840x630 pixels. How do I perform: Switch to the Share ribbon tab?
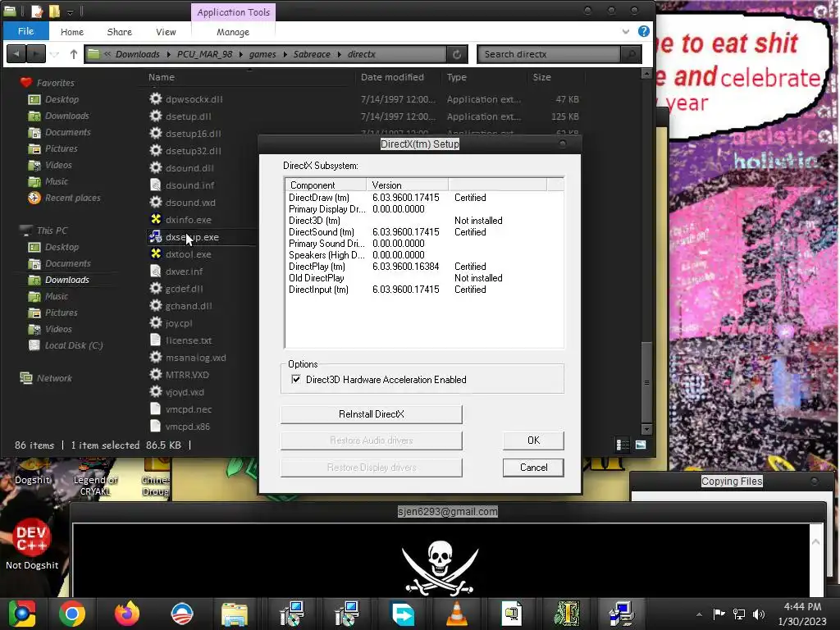(120, 32)
